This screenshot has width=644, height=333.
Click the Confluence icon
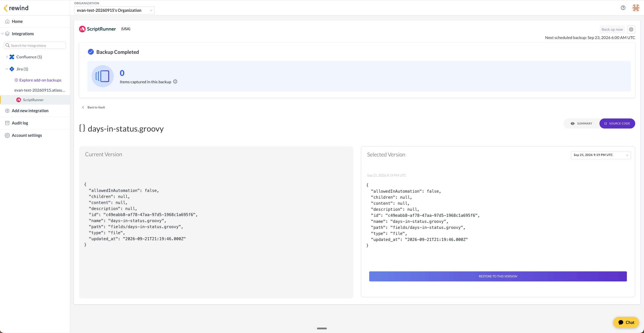click(x=12, y=57)
